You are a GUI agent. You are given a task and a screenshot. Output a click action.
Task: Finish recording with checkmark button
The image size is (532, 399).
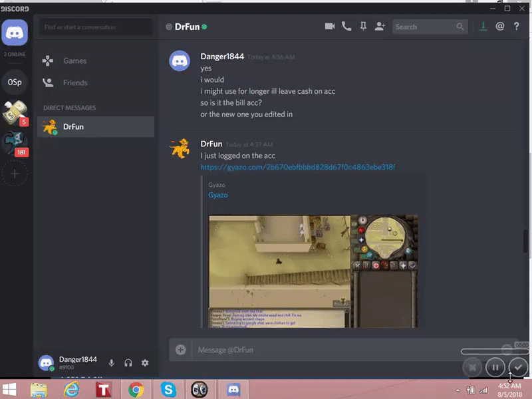click(x=518, y=367)
